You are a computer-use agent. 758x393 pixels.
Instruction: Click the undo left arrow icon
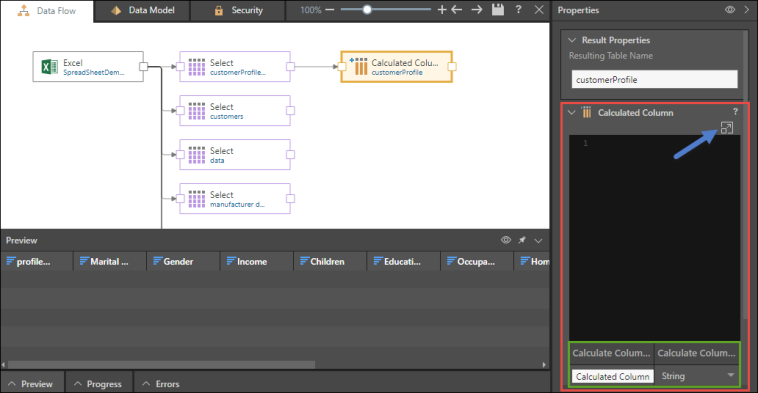[457, 10]
